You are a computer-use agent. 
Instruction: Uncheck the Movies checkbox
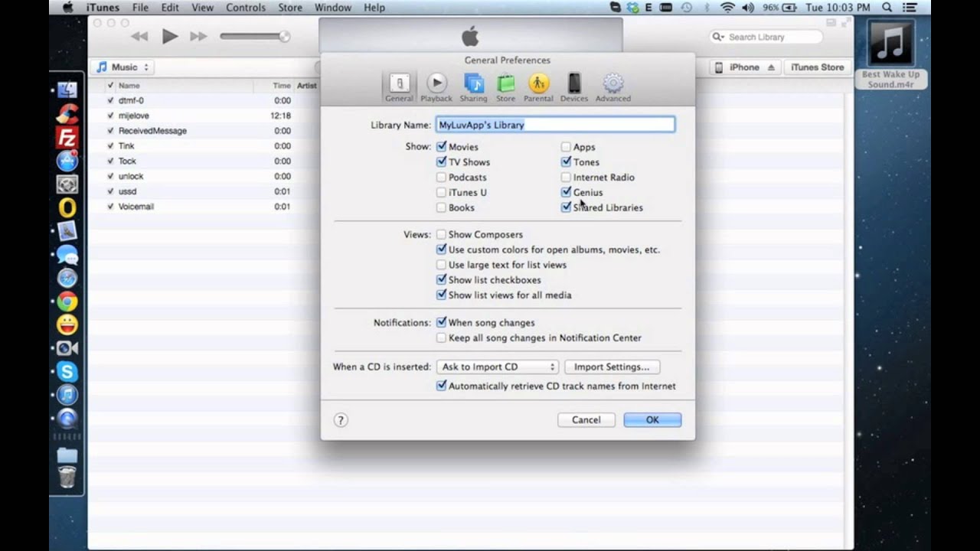pos(441,146)
